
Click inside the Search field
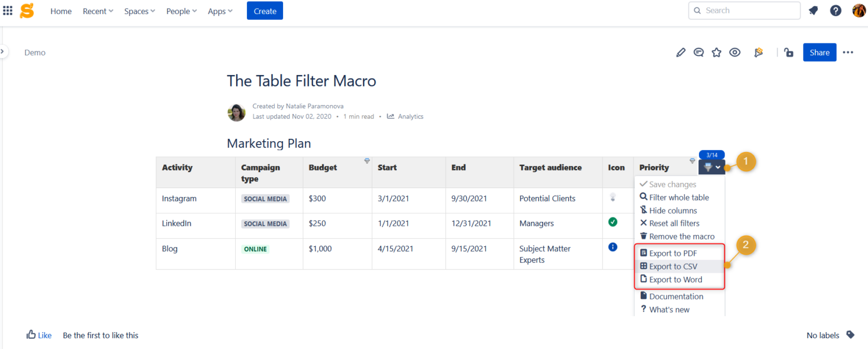pyautogui.click(x=744, y=10)
